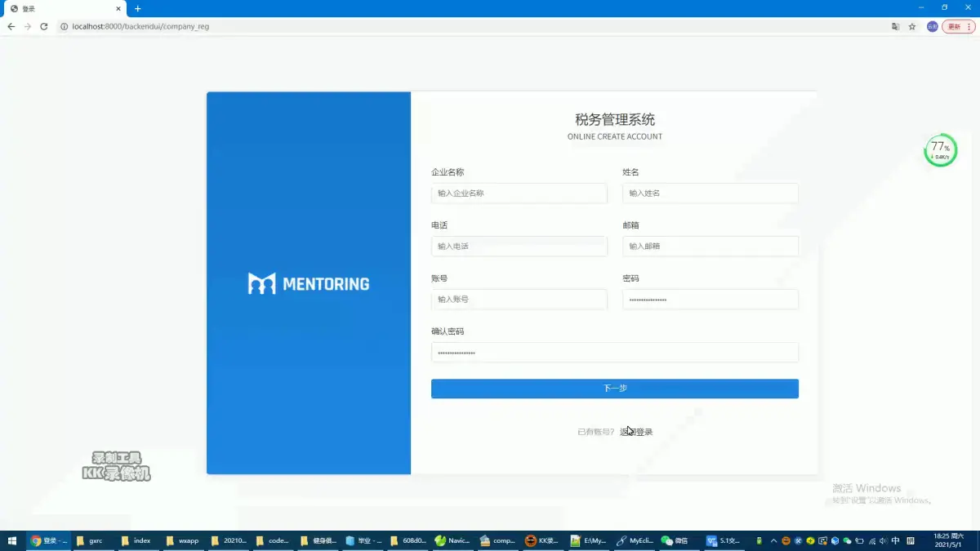Click the 77% recording progress circle
The width and height of the screenshot is (980, 551).
pos(940,149)
